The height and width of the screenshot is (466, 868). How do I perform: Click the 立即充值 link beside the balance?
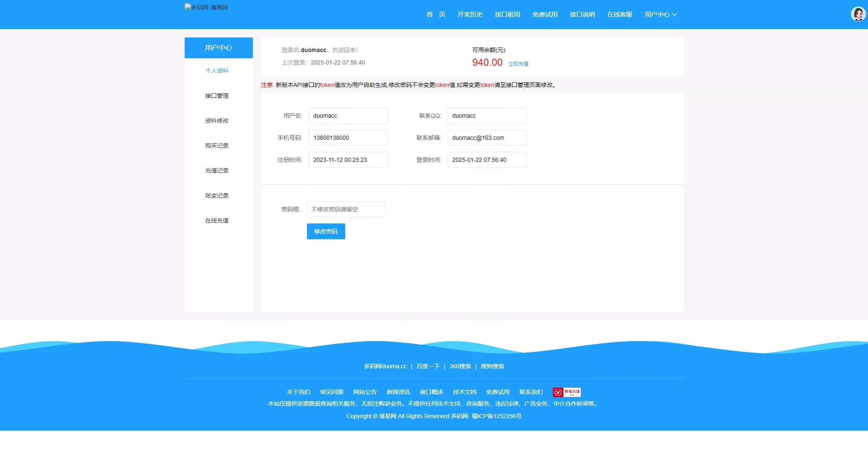518,64
